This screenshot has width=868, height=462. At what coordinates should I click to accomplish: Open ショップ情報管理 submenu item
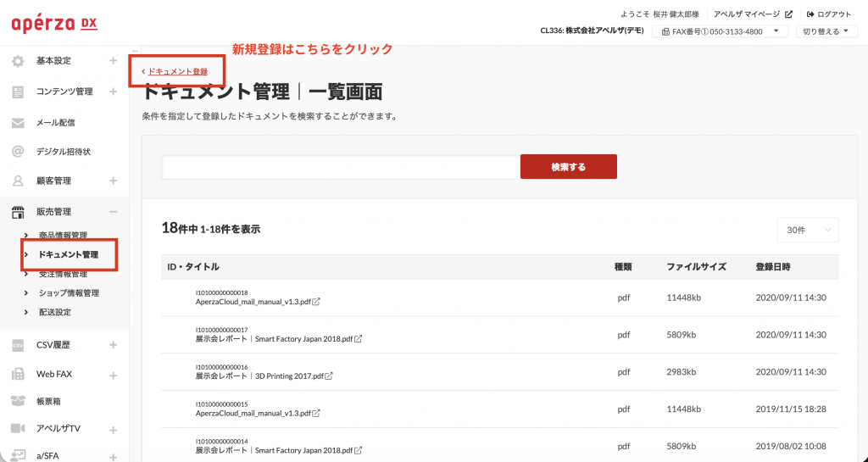tap(69, 293)
